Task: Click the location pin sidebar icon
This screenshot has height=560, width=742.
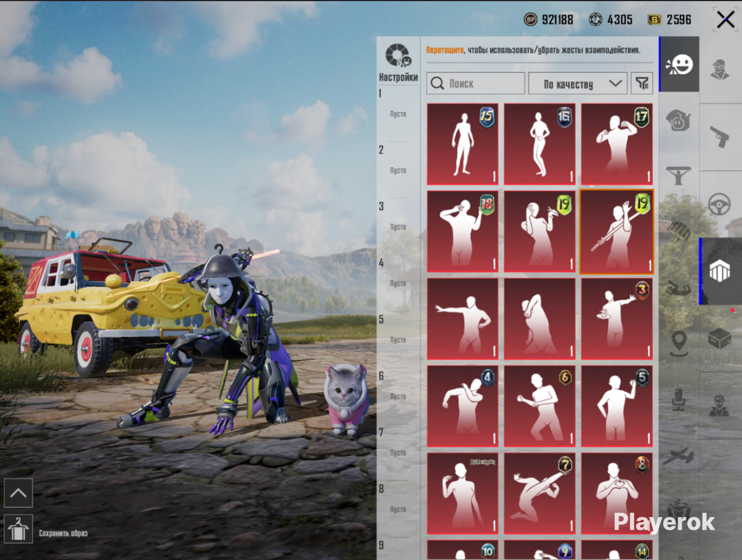Action: click(679, 343)
